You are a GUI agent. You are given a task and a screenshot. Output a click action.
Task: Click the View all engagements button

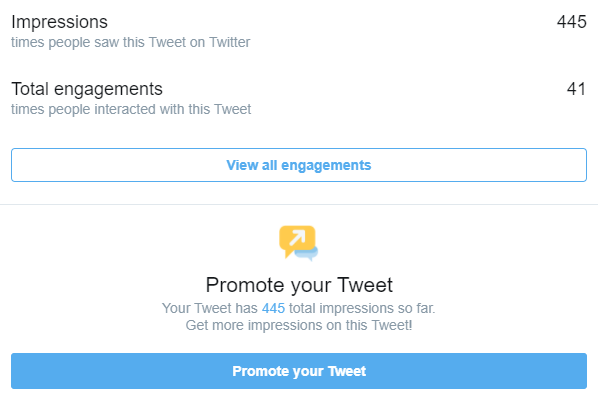(299, 165)
